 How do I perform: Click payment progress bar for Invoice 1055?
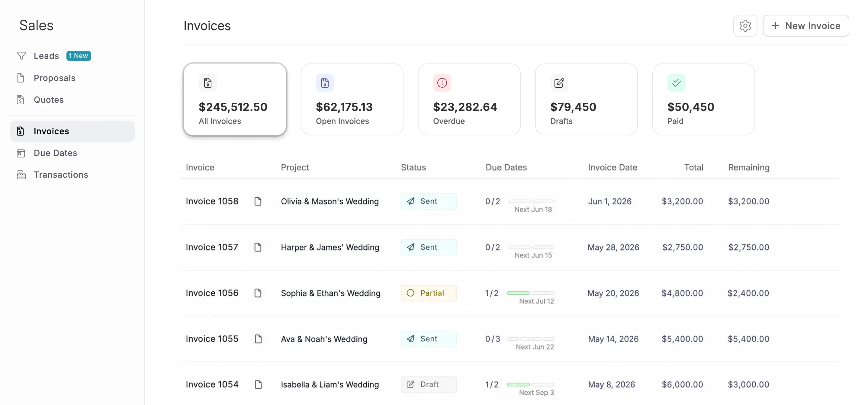[x=531, y=339]
